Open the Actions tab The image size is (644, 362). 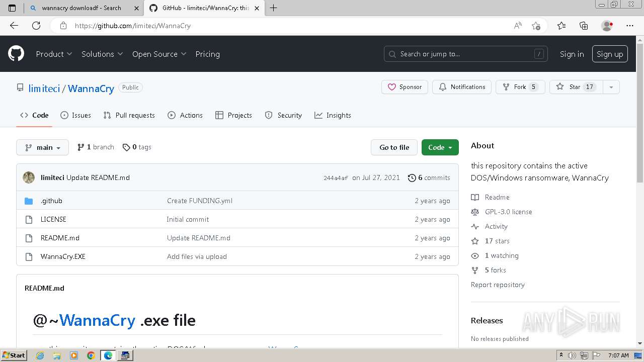(185, 115)
